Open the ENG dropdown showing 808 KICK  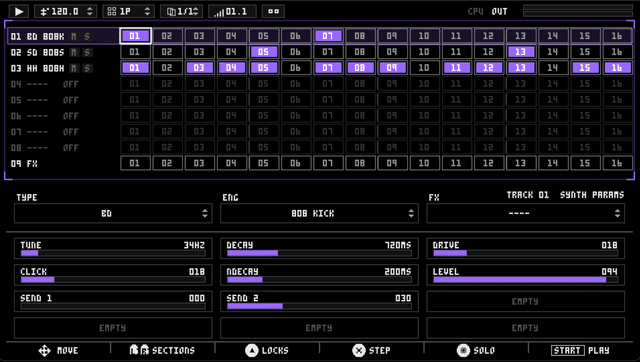coord(319,213)
